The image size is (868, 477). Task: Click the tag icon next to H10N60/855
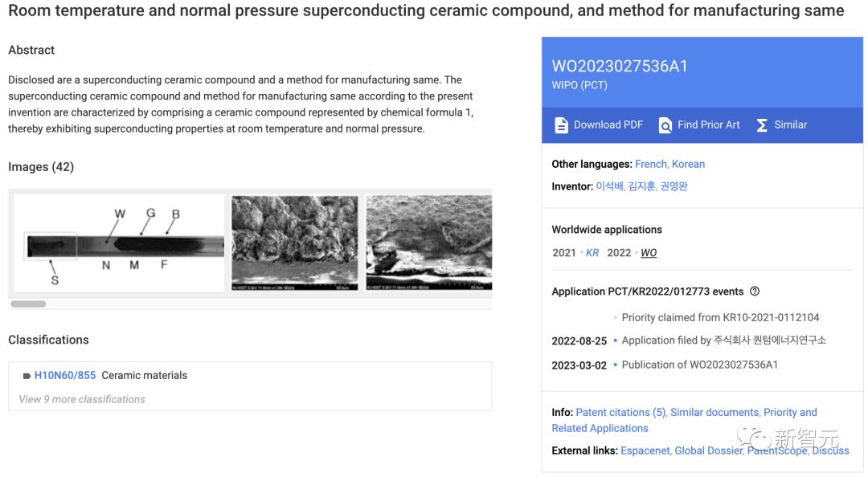(x=27, y=376)
